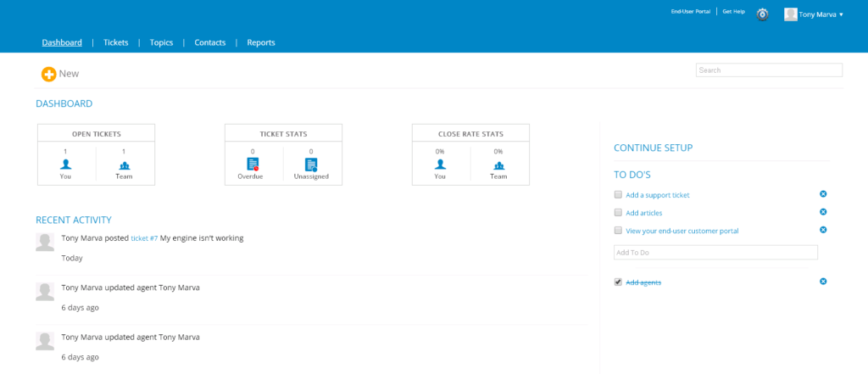Click the Team icon under Close Rate Stats
The height and width of the screenshot is (374, 868).
click(498, 165)
